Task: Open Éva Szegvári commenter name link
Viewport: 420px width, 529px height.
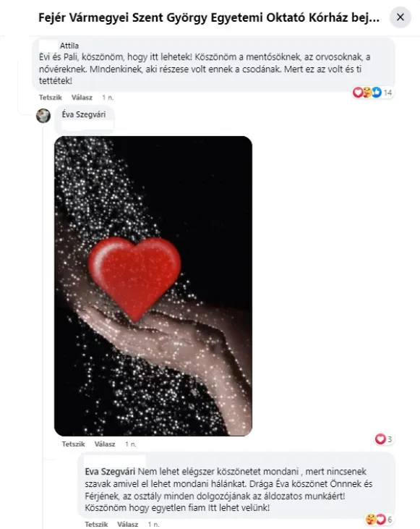Action: point(84,114)
